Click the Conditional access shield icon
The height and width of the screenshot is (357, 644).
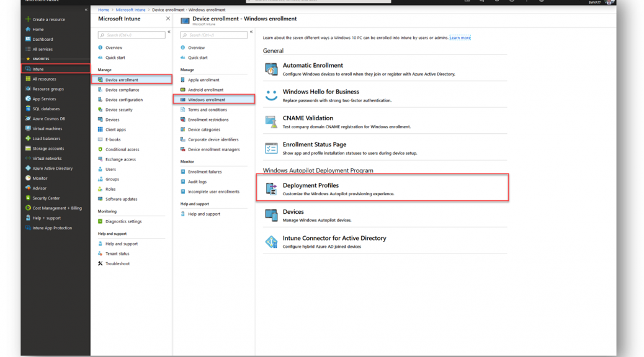[101, 149]
